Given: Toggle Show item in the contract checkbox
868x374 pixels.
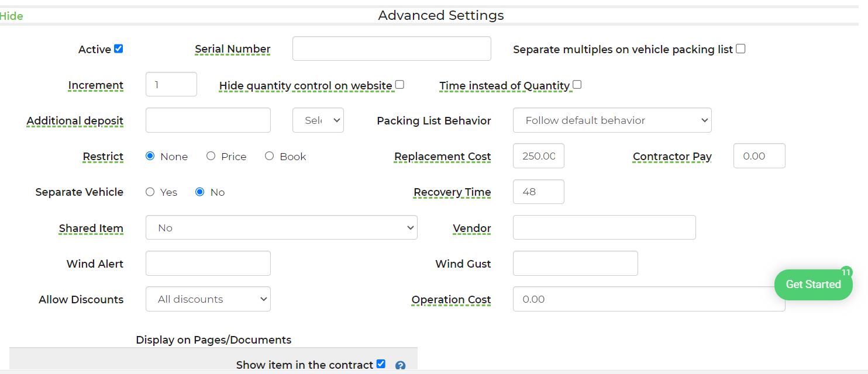Looking at the screenshot, I should 381,364.
